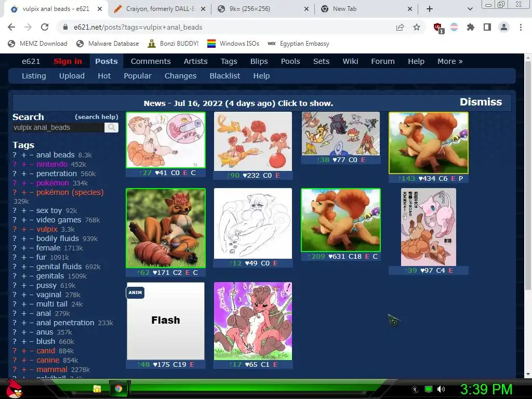Click the e621 home link
Image resolution: width=532 pixels, height=399 pixels.
[x=31, y=61]
